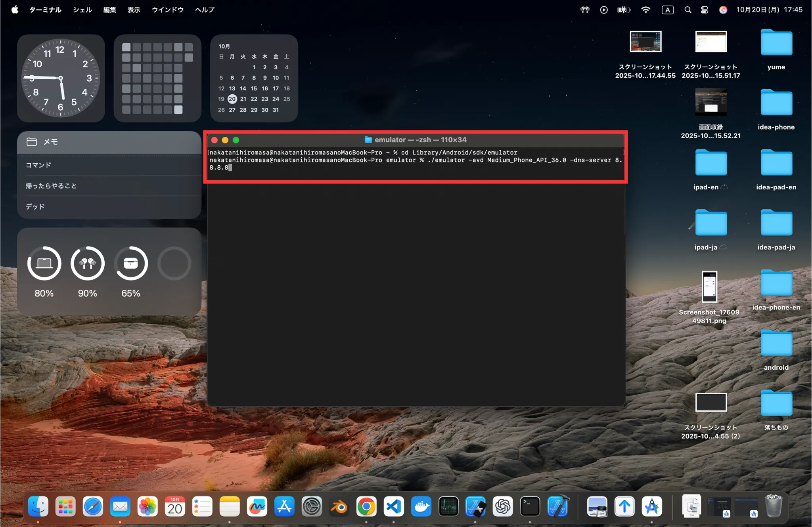Open the ウインドウ menu

coord(167,10)
